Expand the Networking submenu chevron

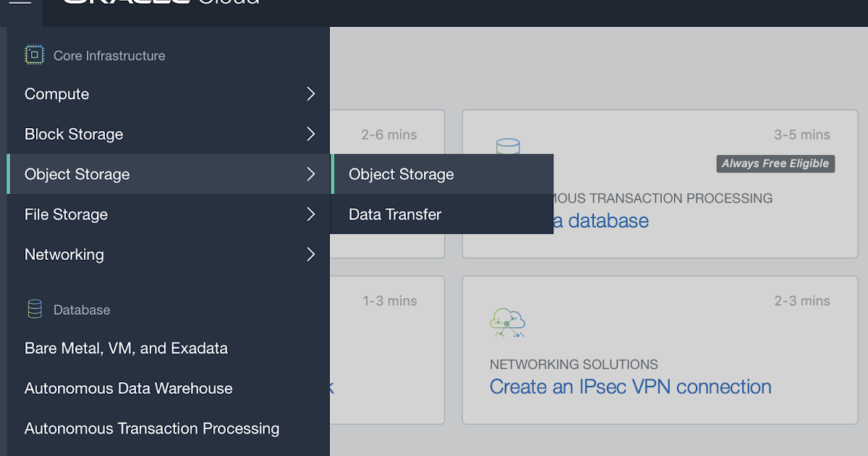point(311,254)
